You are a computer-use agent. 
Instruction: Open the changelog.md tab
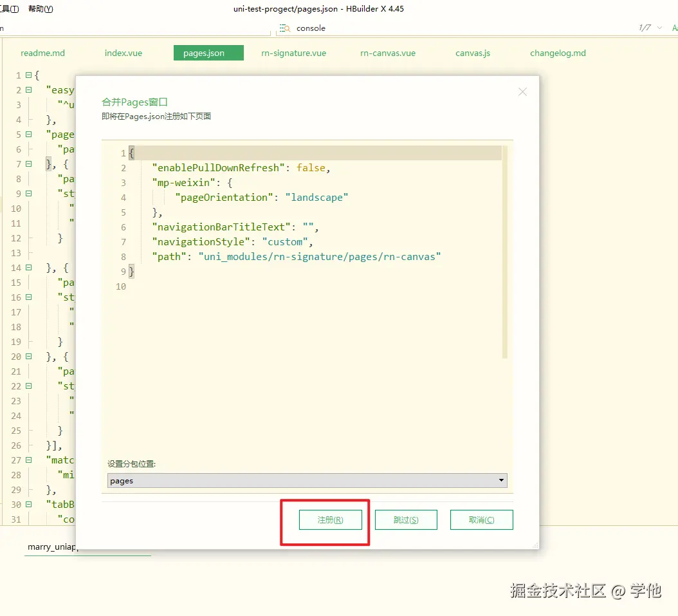pyautogui.click(x=558, y=53)
